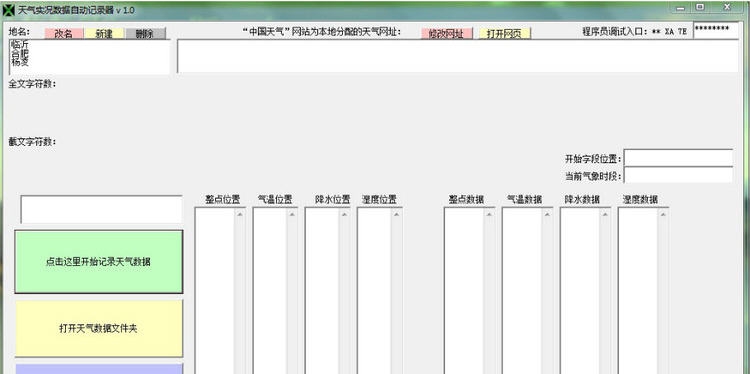Select 临沂 in the location list
This screenshot has height=374, width=750.
(x=20, y=44)
